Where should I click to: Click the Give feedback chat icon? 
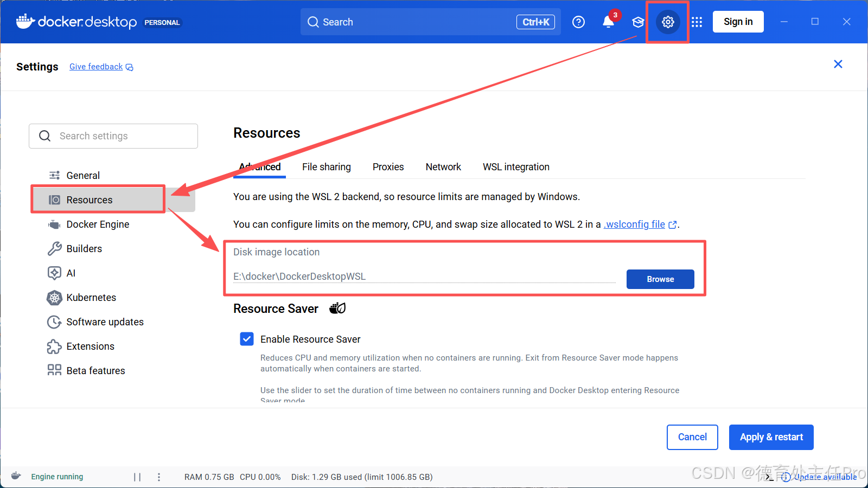point(130,67)
